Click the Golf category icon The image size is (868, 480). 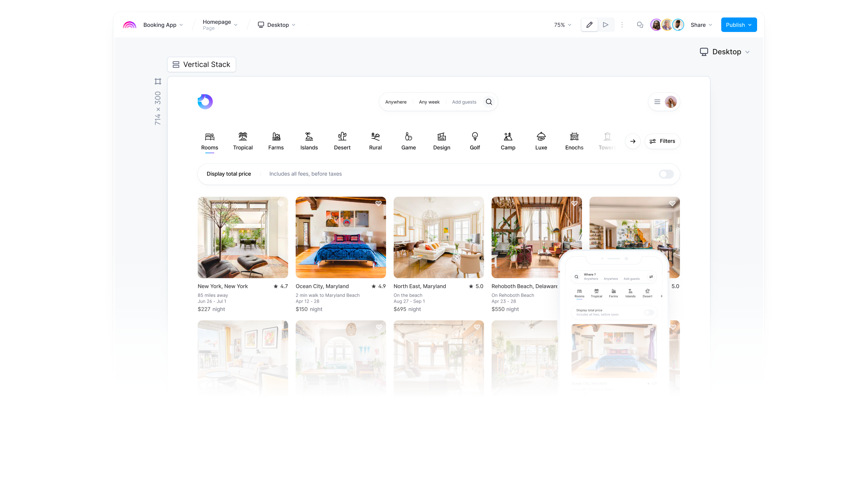pos(475,137)
